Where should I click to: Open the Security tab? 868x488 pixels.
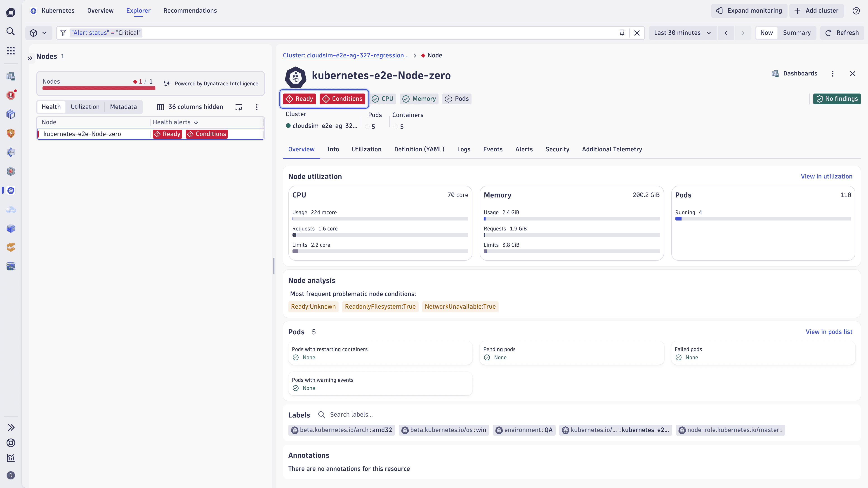(557, 149)
